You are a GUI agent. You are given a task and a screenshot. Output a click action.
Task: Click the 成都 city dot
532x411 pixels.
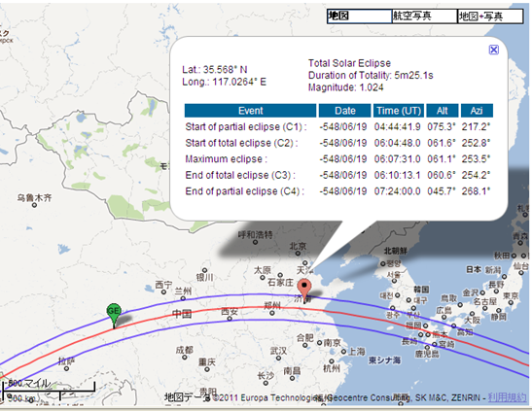pos(185,357)
